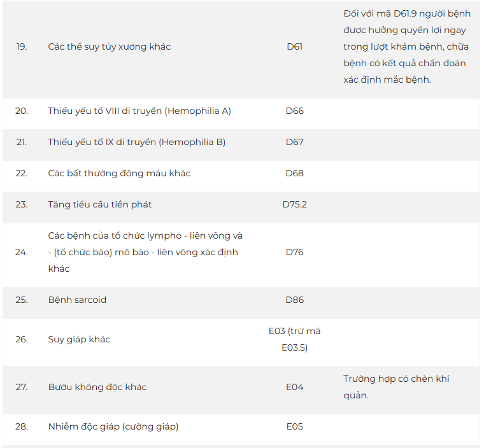
Task: Click code D75.2 in the table
Action: pos(294,204)
